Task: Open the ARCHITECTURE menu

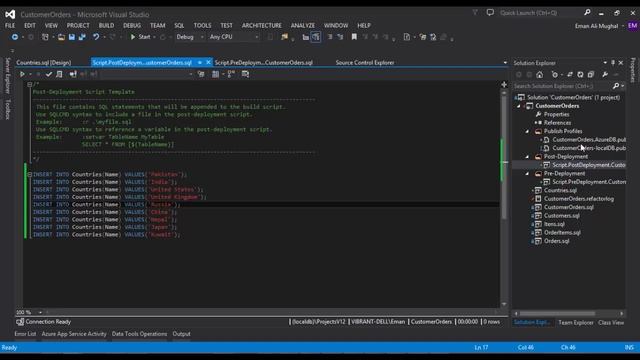Action: (x=262, y=26)
